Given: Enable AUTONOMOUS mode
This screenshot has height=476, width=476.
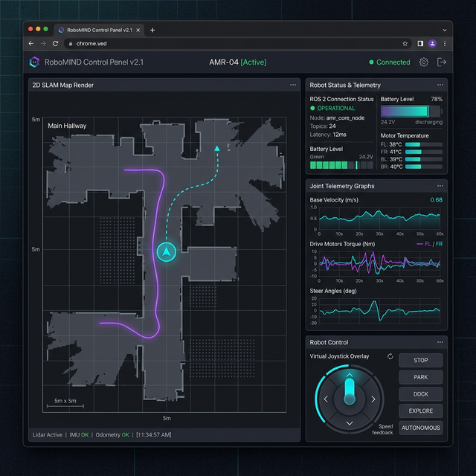Looking at the screenshot, I should pos(421,428).
